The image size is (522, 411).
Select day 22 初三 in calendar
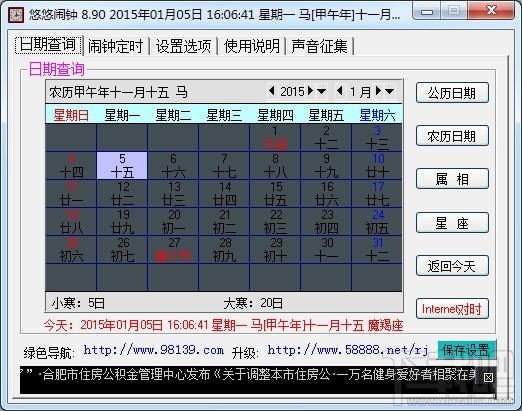point(275,221)
